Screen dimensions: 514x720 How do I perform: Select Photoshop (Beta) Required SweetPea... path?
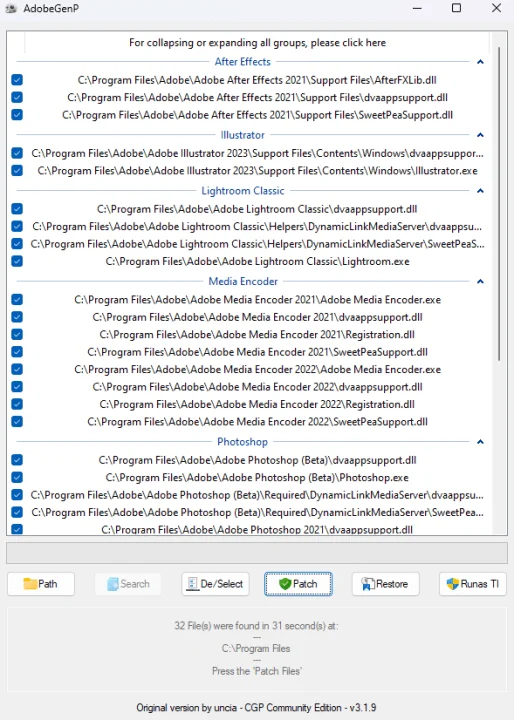(257, 512)
